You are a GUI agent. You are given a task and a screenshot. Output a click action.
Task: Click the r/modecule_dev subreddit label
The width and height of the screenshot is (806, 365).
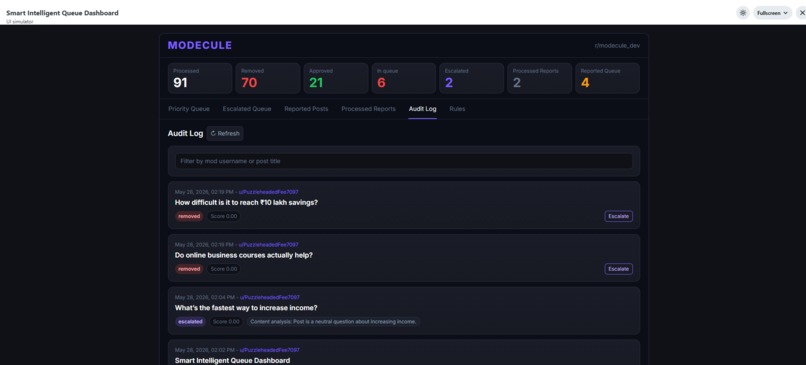coord(617,46)
